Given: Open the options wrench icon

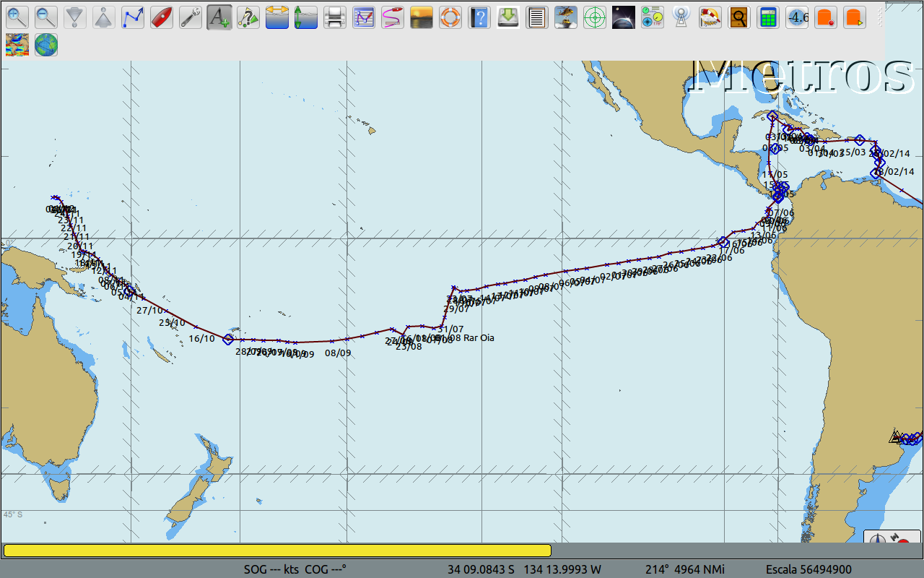Looking at the screenshot, I should (x=191, y=17).
